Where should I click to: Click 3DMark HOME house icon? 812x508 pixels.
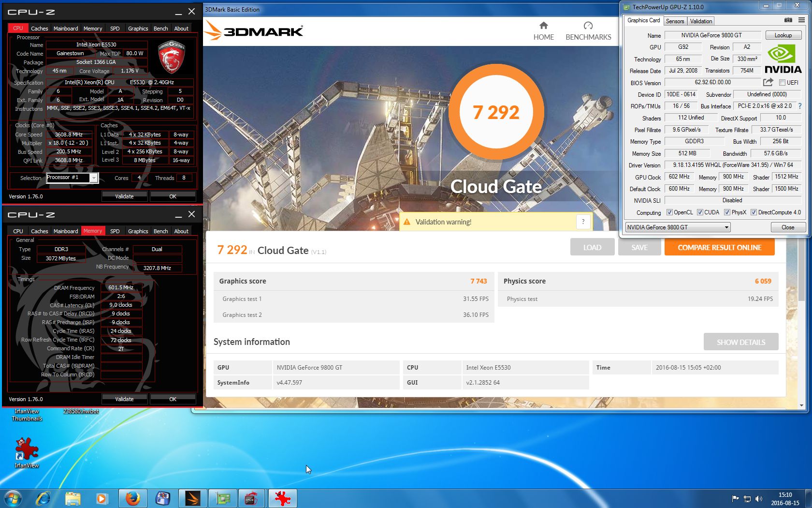click(544, 26)
